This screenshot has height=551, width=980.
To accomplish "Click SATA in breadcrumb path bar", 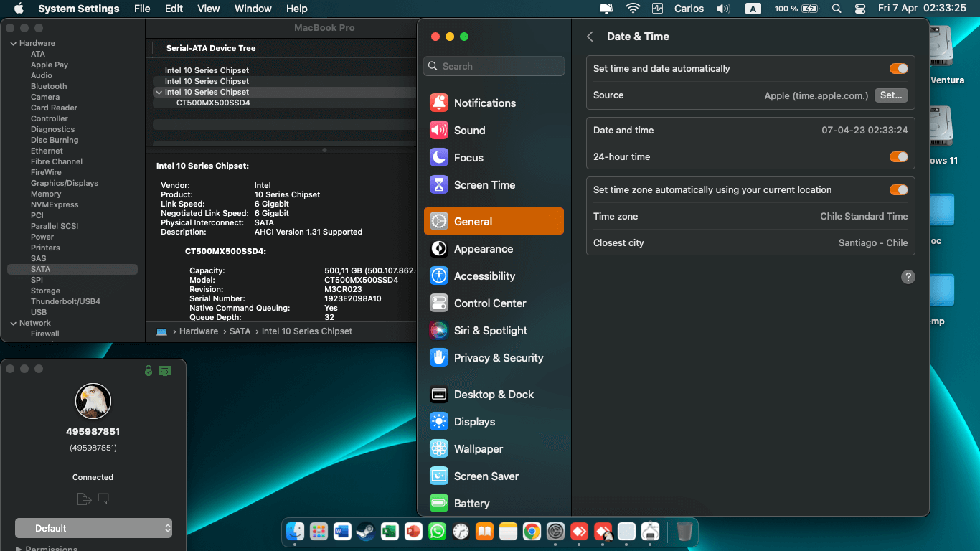I will pos(240,331).
